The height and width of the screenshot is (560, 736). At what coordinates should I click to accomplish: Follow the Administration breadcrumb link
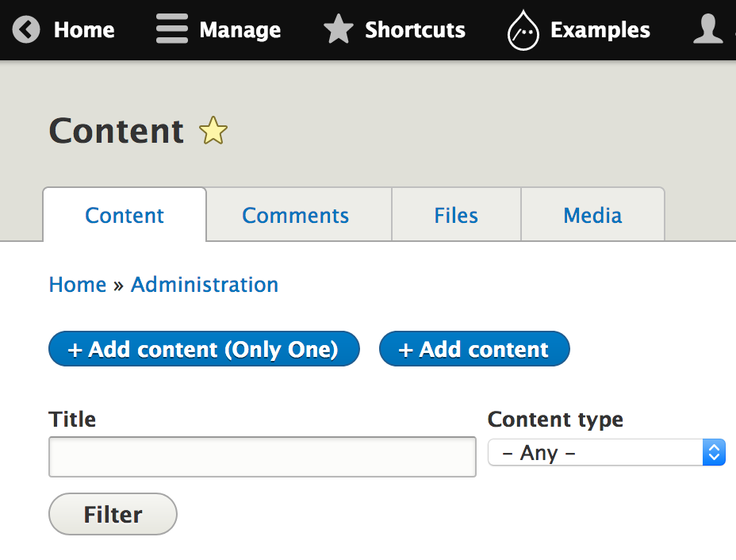pos(205,285)
